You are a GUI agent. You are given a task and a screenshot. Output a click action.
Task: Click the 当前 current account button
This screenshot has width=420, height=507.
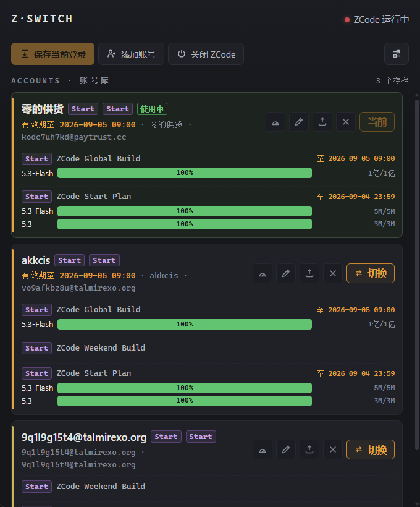(x=377, y=122)
